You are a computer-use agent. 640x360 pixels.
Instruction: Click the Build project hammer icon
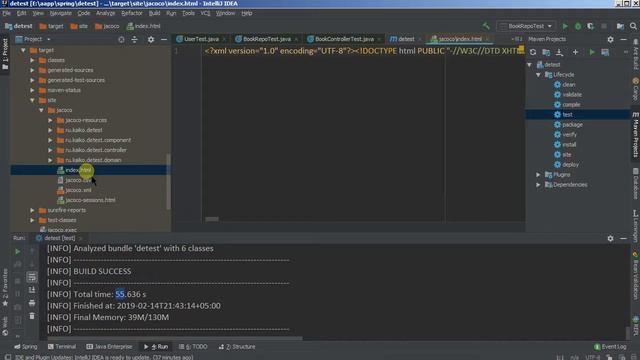[x=486, y=26]
